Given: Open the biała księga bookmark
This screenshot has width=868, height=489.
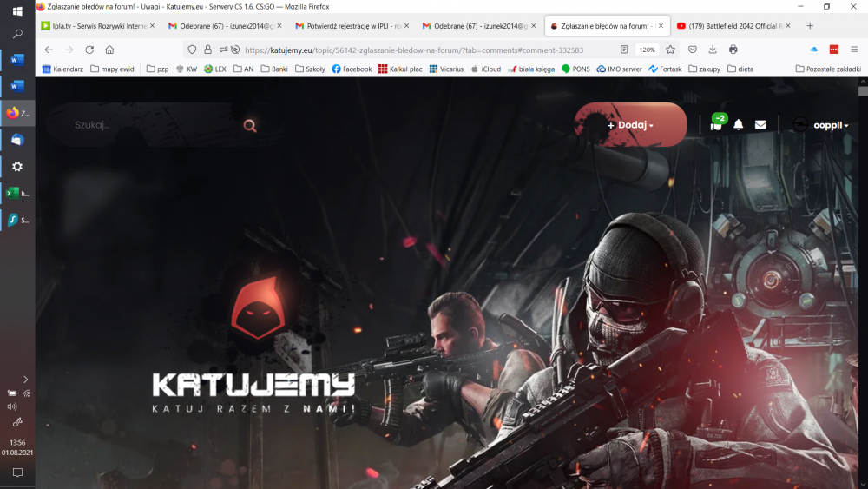Looking at the screenshot, I should point(531,69).
